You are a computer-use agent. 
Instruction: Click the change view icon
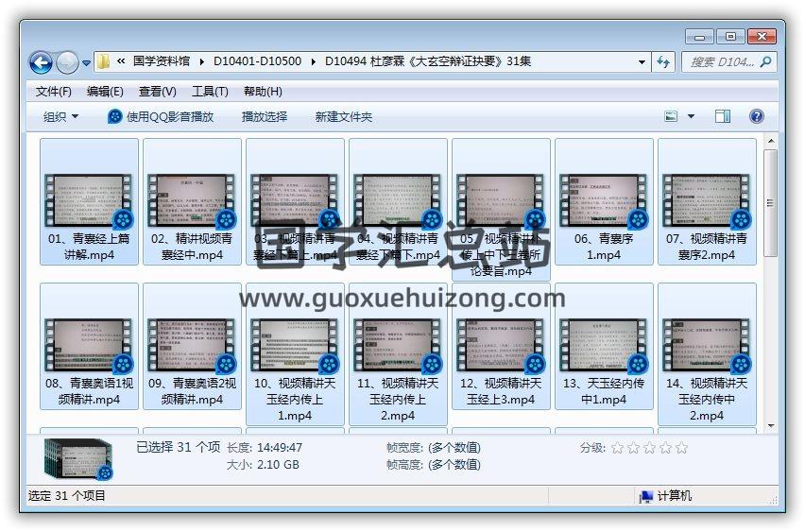click(672, 116)
